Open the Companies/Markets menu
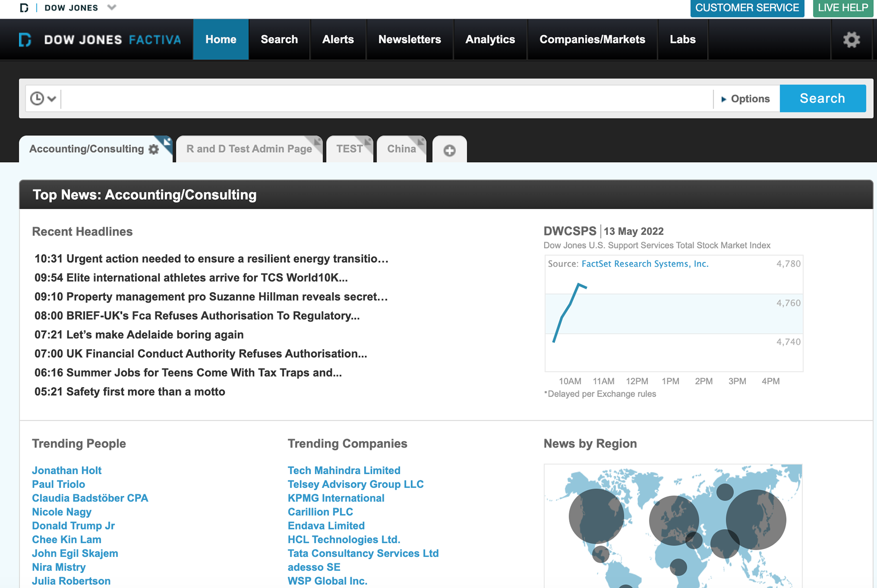This screenshot has height=588, width=877. tap(592, 39)
